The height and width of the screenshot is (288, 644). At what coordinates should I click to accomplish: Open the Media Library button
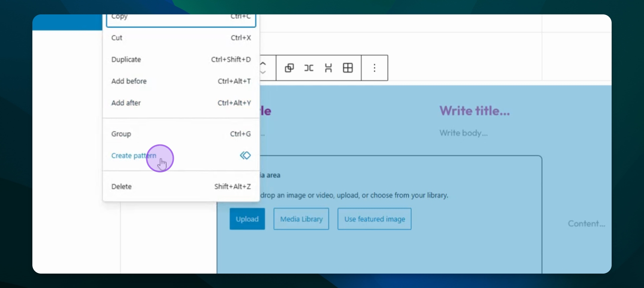tap(301, 219)
